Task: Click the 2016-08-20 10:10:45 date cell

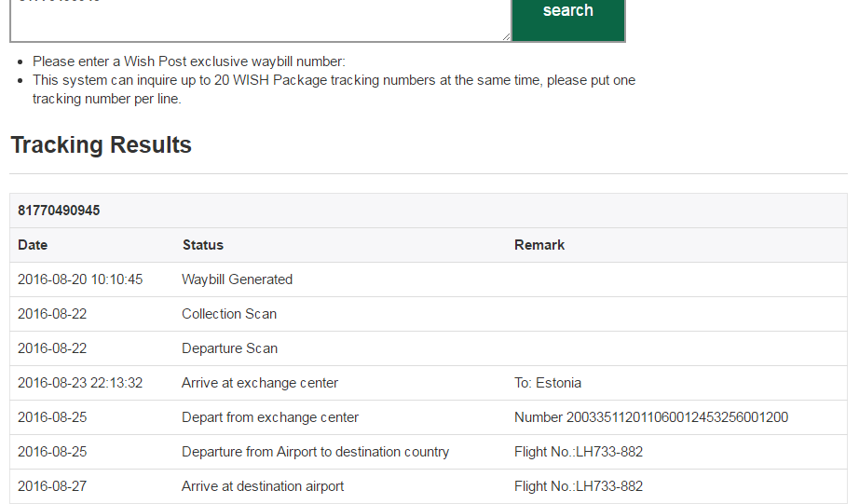Action: [80, 279]
